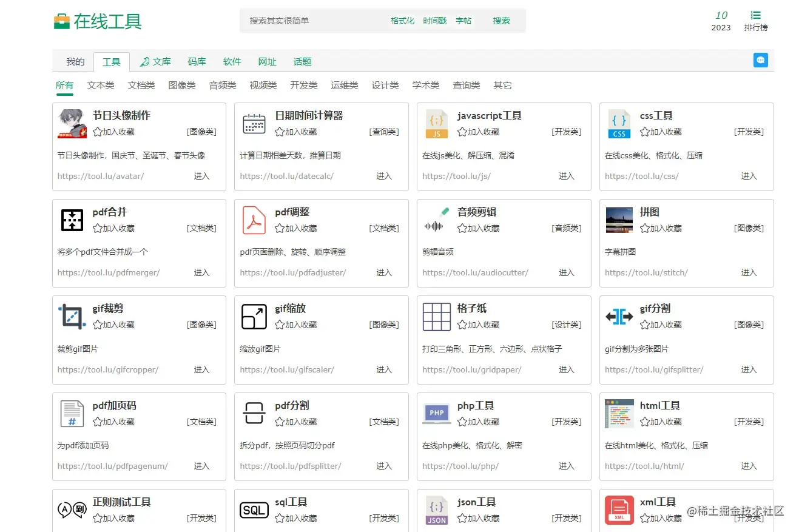Click the 节日头像制作 avatar icon
The image size is (799, 532).
[x=72, y=124]
